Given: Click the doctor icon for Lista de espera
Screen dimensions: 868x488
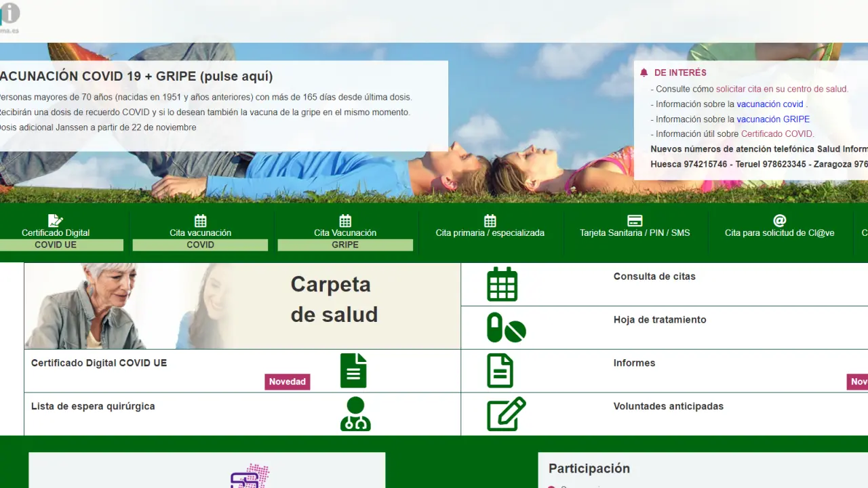Looking at the screenshot, I should tap(355, 414).
